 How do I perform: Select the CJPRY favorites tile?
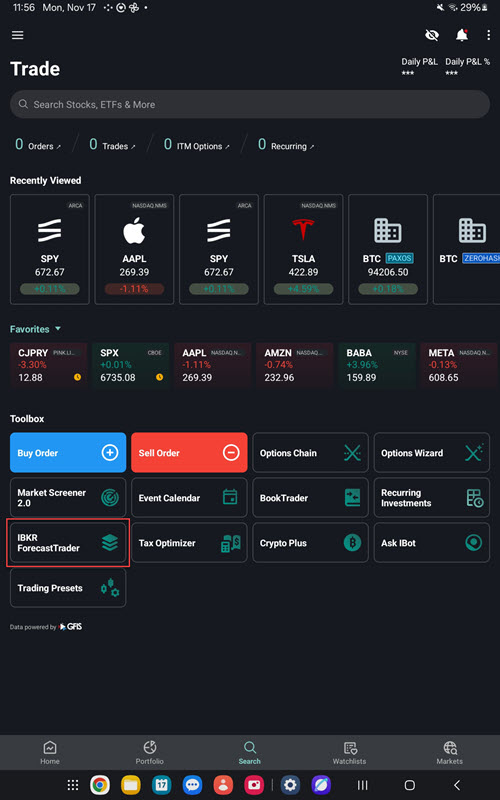point(49,365)
